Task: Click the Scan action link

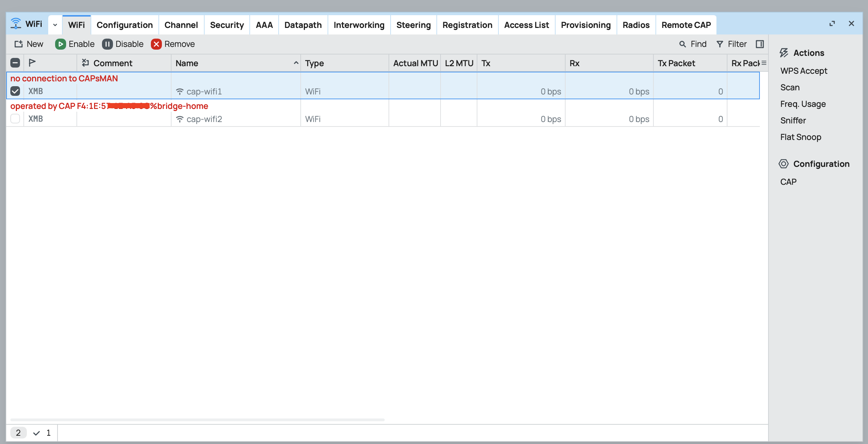Action: (790, 88)
